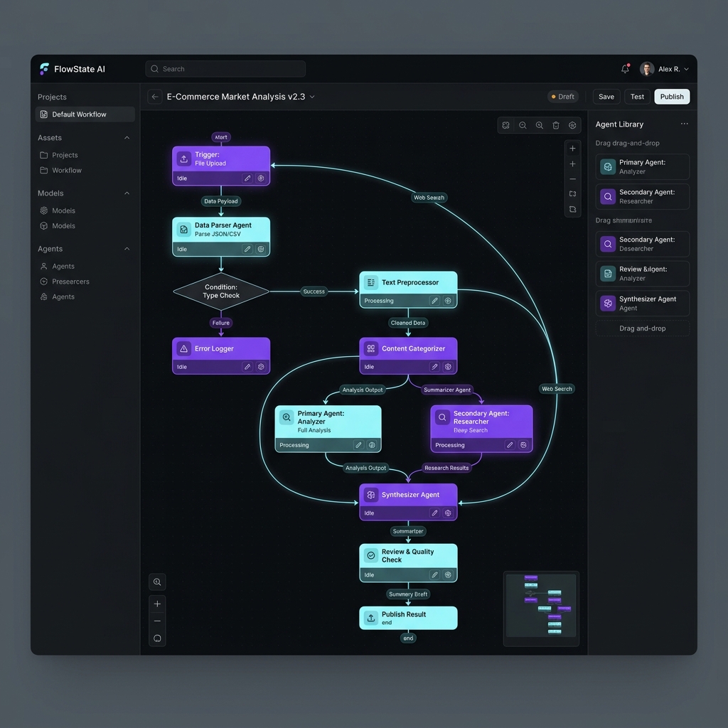Click the trash icon in canvas toolbar
The width and height of the screenshot is (728, 728).
(556, 125)
